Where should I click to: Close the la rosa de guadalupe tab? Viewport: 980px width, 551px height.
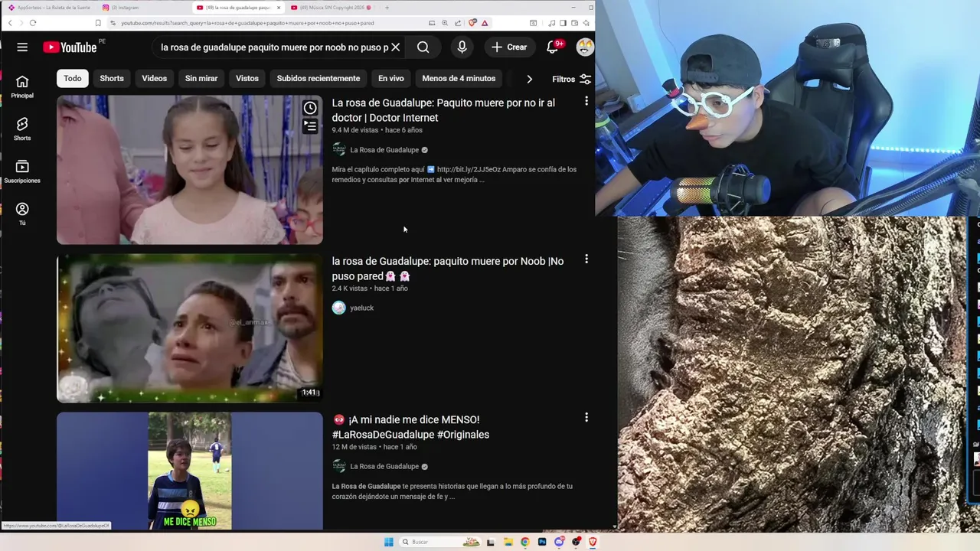tap(279, 8)
